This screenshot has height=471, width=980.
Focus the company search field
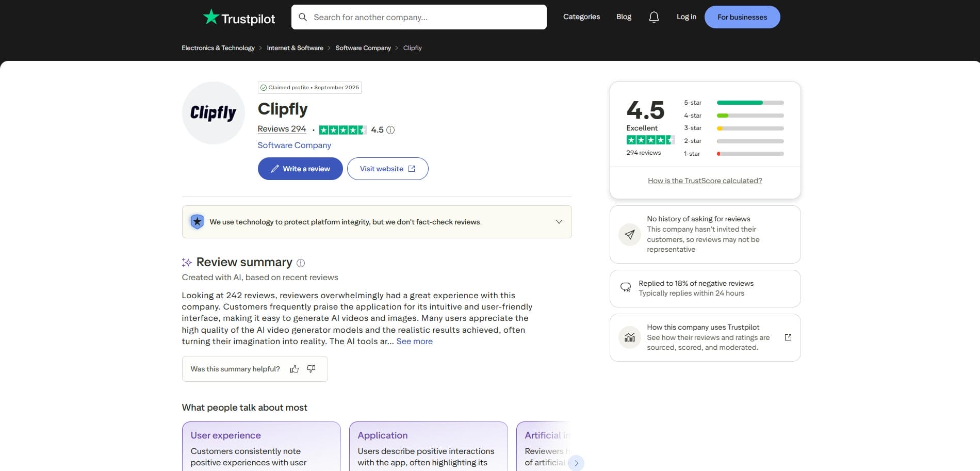point(419,17)
